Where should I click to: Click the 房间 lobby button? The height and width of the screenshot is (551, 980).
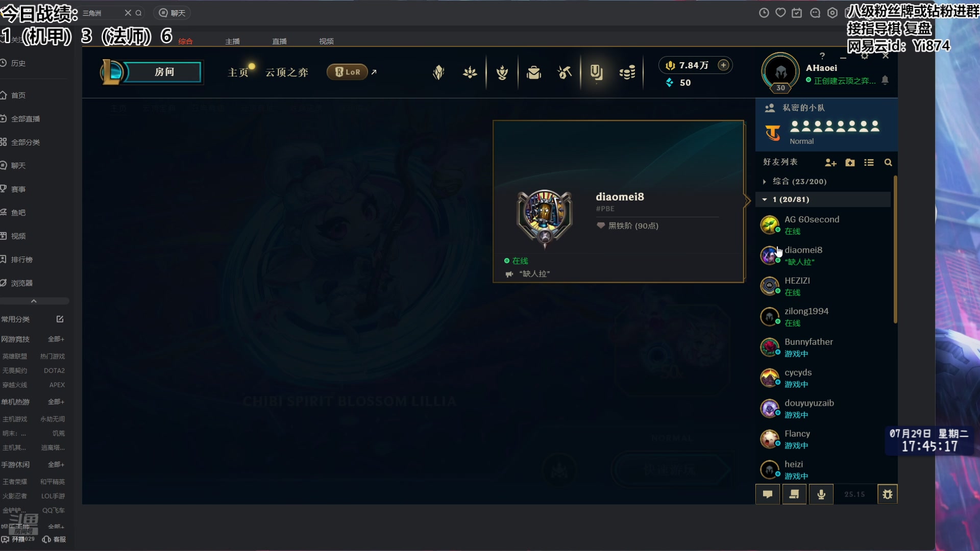click(x=163, y=72)
